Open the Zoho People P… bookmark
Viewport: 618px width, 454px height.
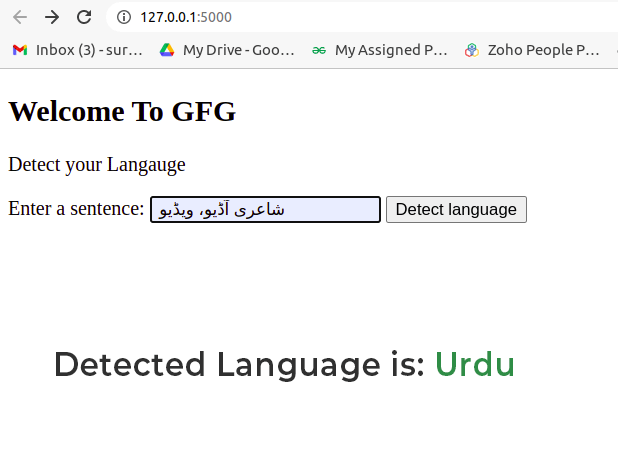point(544,50)
